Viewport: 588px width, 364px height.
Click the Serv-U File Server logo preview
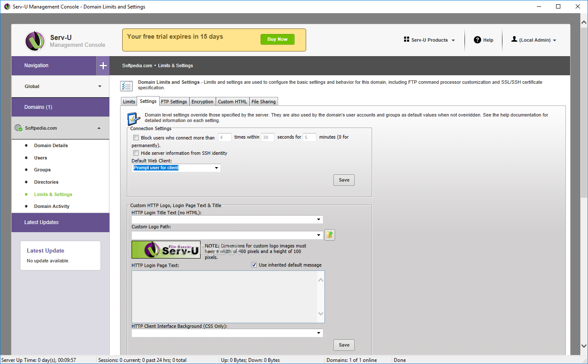[166, 250]
